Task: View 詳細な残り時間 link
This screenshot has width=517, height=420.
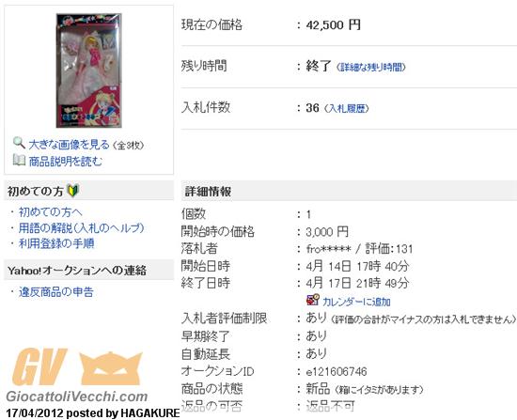Action: [x=370, y=68]
